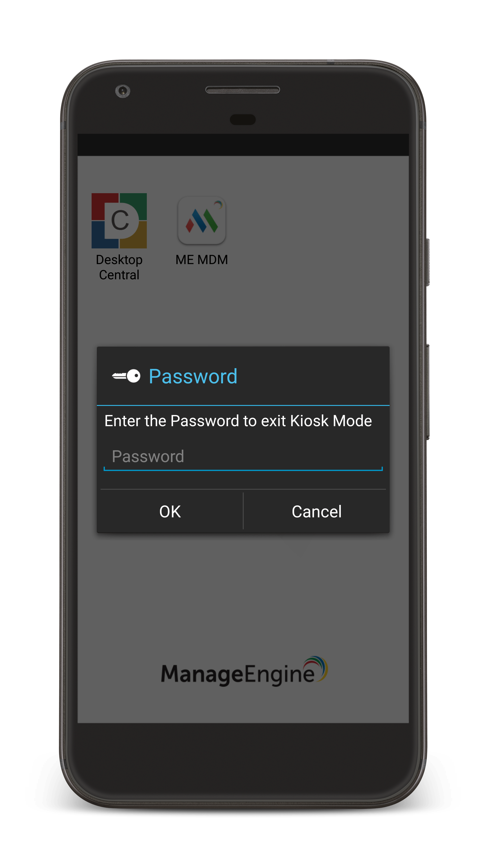Click the key icon beside Password title
The width and height of the screenshot is (489, 868).
pyautogui.click(x=126, y=376)
